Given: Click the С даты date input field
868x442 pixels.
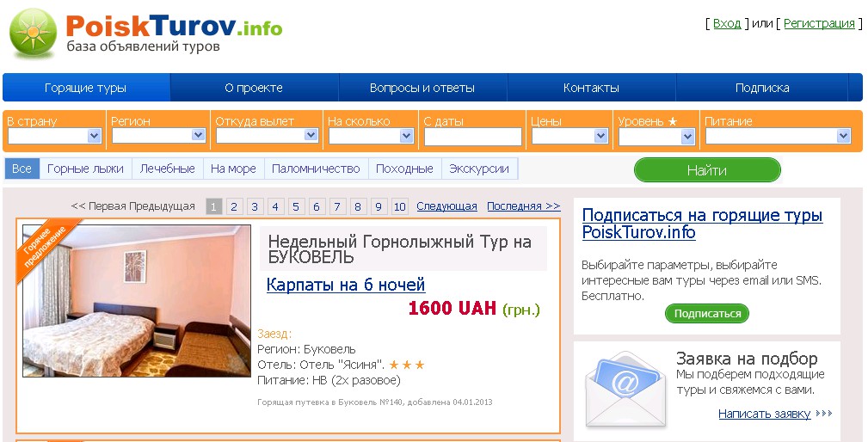Looking at the screenshot, I should 473,137.
